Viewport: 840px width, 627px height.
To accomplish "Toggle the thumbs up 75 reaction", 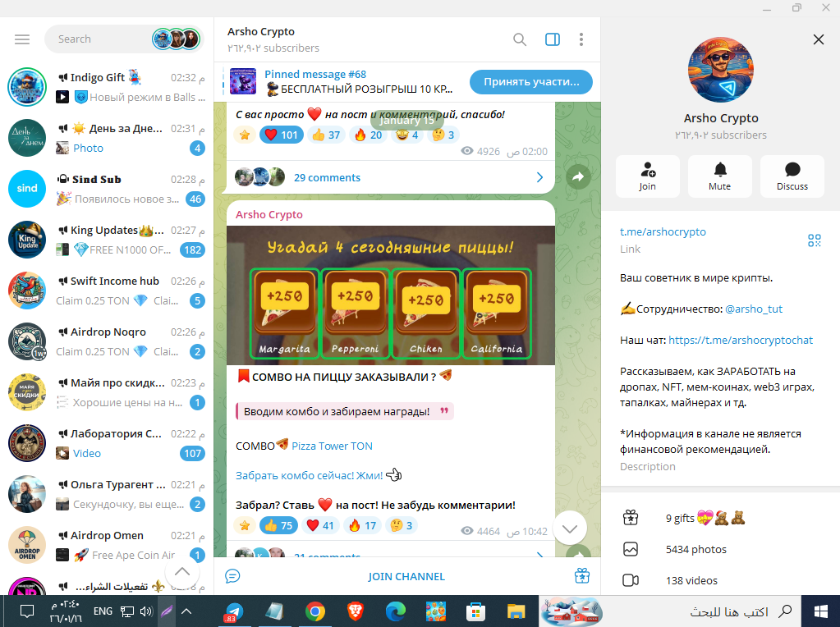I will click(278, 526).
